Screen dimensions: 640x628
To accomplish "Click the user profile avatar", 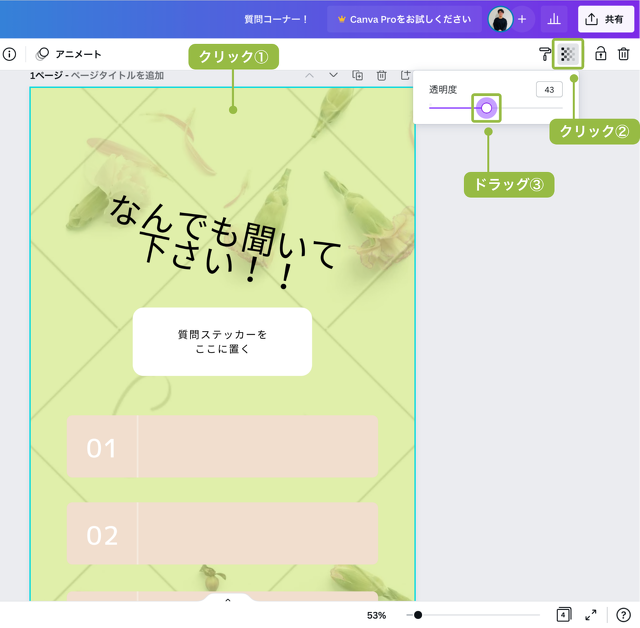I will click(x=501, y=19).
